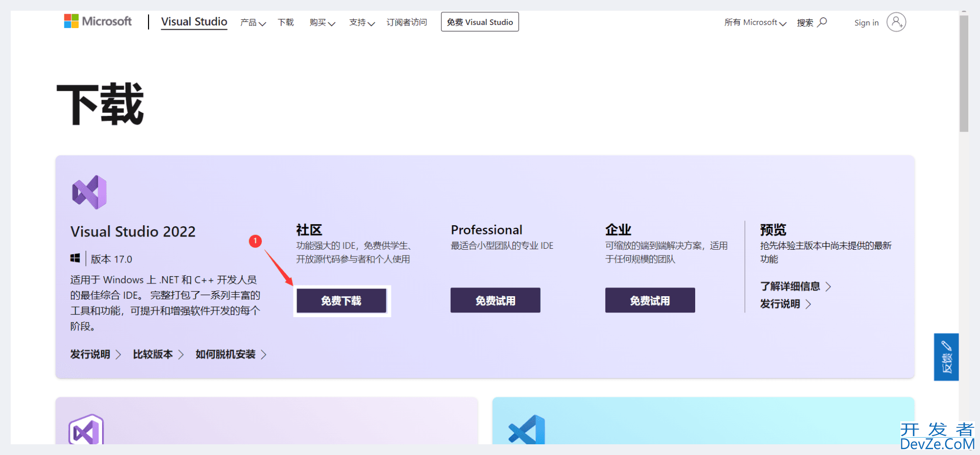Click the 版本 17.0 text
Image resolution: width=980 pixels, height=455 pixels.
coord(111,259)
